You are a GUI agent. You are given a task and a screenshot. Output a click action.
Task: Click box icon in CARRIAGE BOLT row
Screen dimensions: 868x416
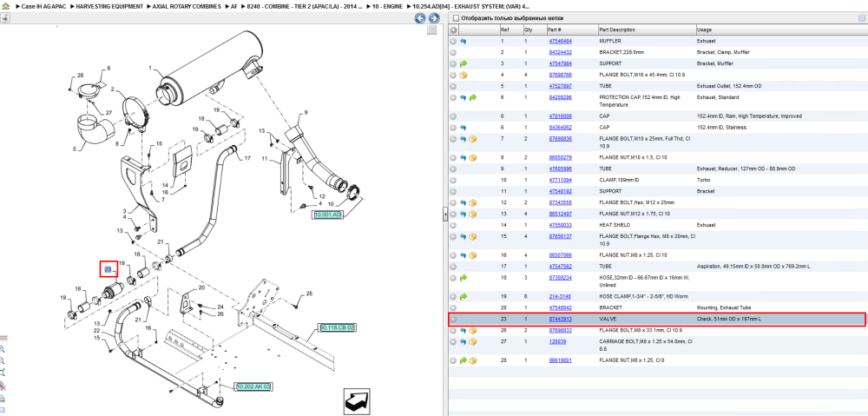473,342
